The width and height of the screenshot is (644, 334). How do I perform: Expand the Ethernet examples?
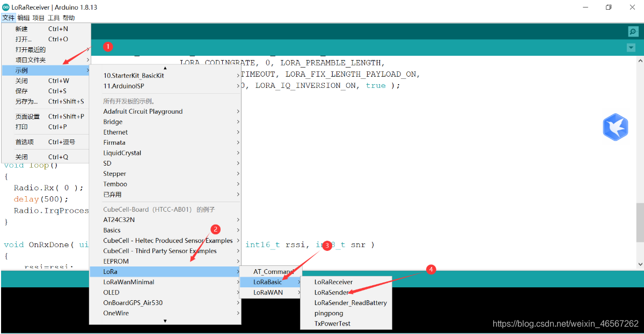165,132
